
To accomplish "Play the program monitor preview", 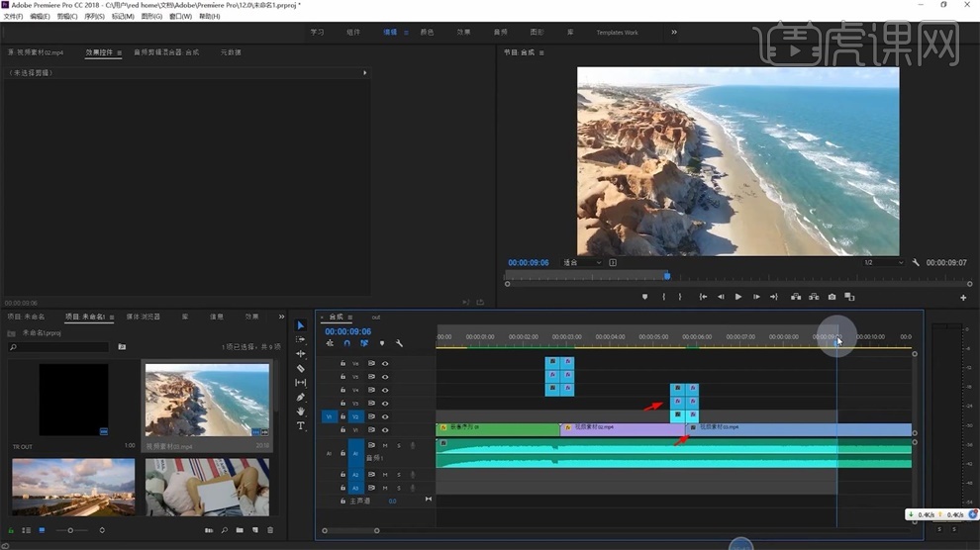I will (738, 297).
